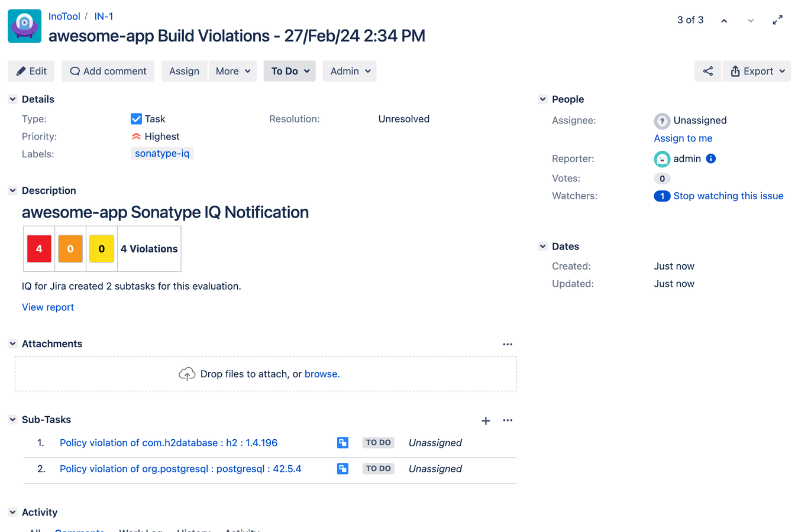Click the Updated 'Just now' value
The image size is (798, 532).
click(674, 284)
